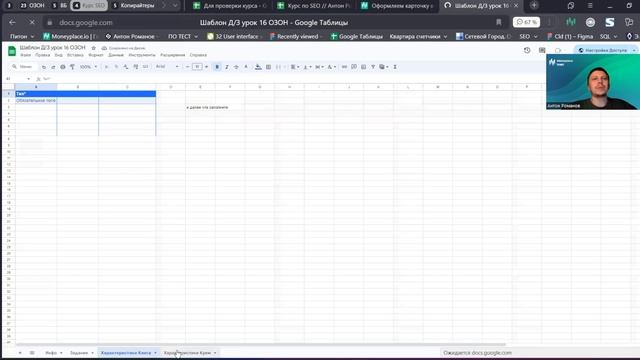
Task: Open the Вставка menu
Action: tap(75, 55)
